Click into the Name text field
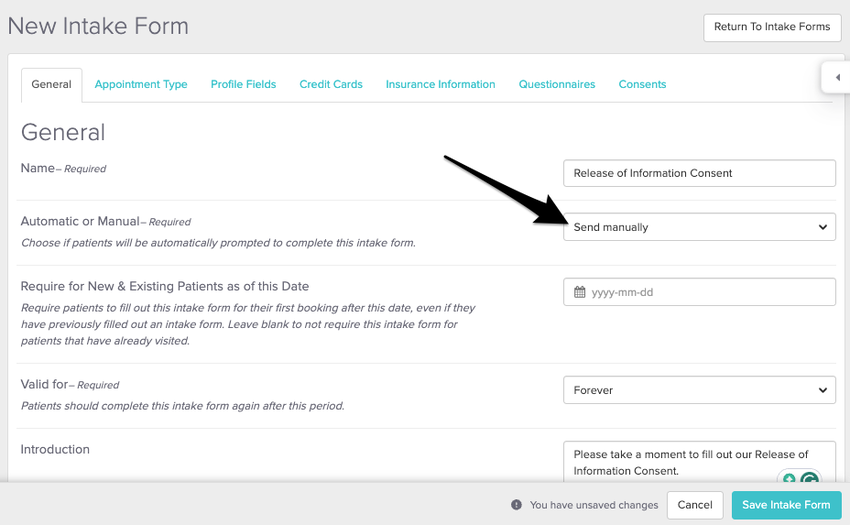 [699, 173]
